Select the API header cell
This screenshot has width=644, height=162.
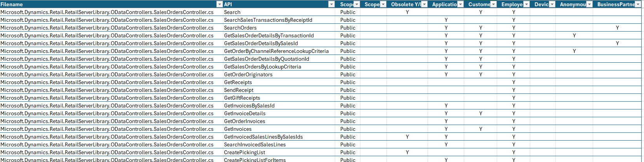click(279, 4)
